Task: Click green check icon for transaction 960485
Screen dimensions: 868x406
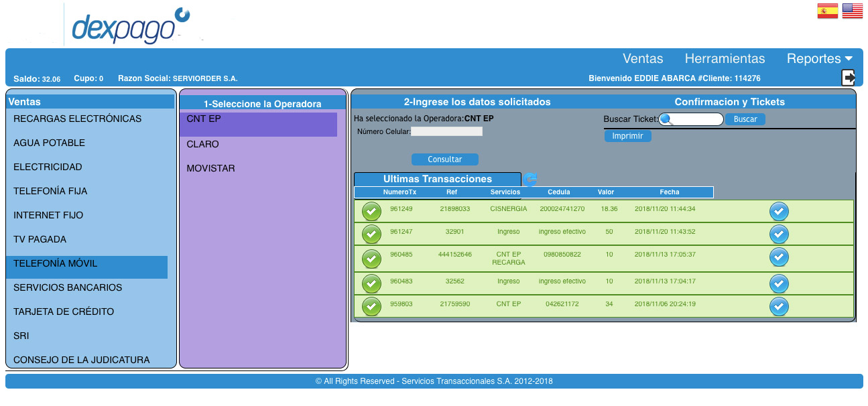Action: pyautogui.click(x=371, y=259)
